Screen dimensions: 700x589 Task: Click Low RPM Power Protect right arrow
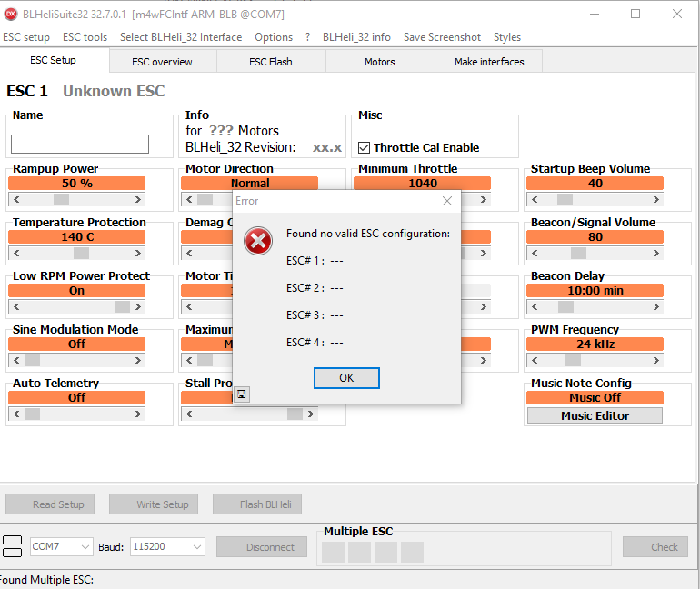(138, 306)
